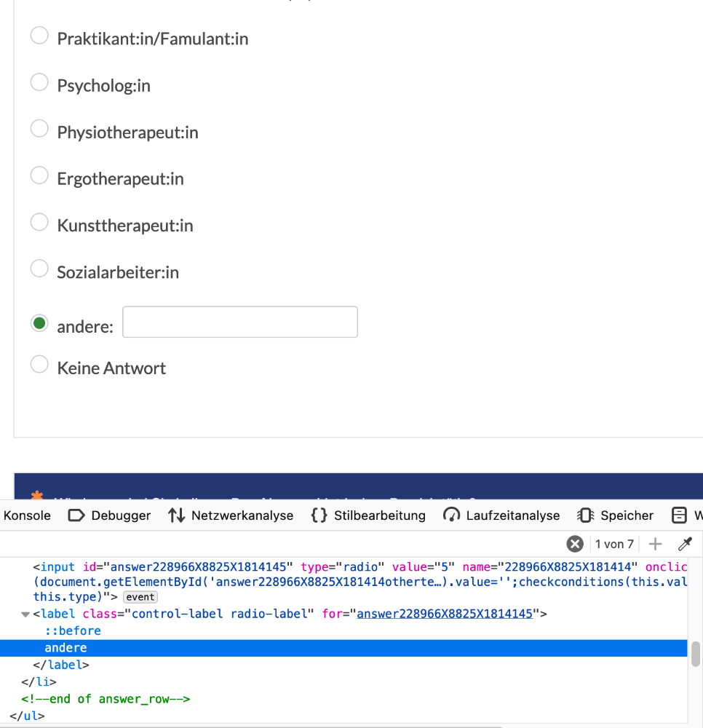Clear the inspector search with the X icon
Viewport: 703px width, 728px height.
pos(575,544)
